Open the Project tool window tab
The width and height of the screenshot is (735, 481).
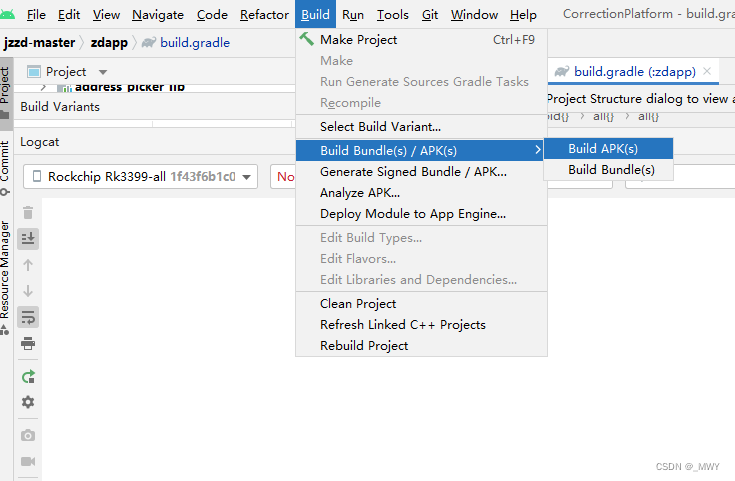[x=6, y=85]
